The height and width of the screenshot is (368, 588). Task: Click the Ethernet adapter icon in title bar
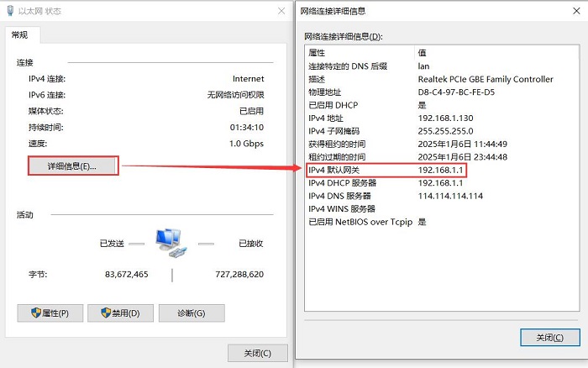click(10, 11)
